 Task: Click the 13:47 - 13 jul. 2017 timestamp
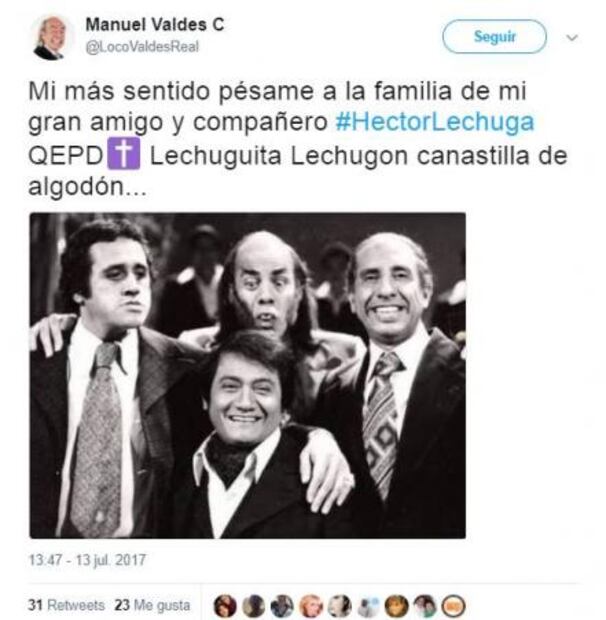coord(87,560)
